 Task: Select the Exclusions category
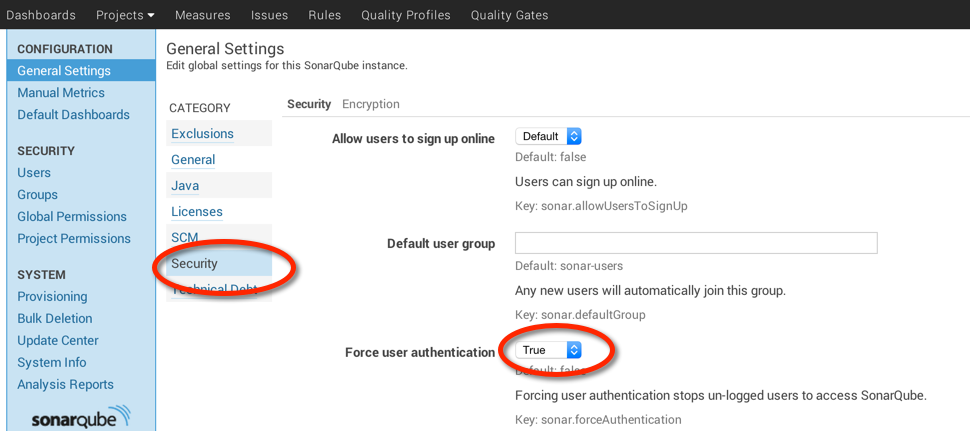pyautogui.click(x=202, y=134)
